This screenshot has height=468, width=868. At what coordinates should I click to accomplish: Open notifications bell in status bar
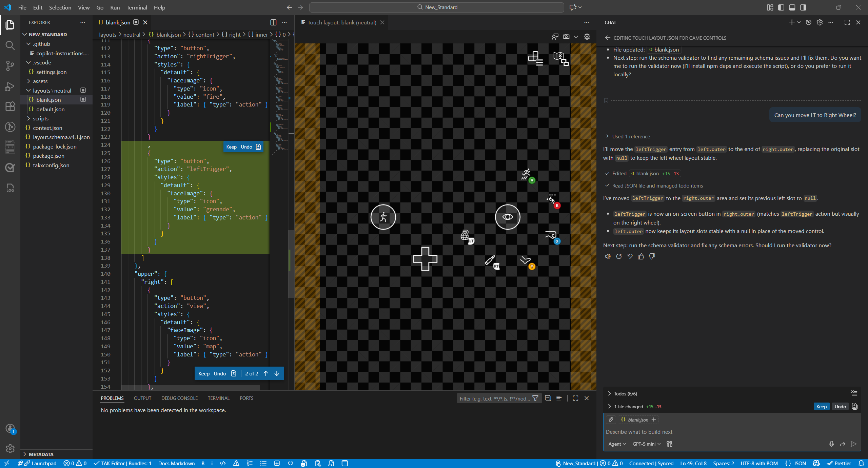tap(861, 463)
